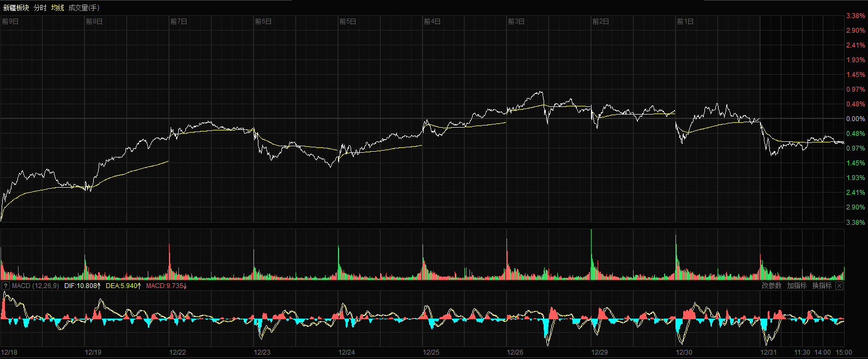
Task: Click the 新疆板块 sector name
Action: point(16,8)
